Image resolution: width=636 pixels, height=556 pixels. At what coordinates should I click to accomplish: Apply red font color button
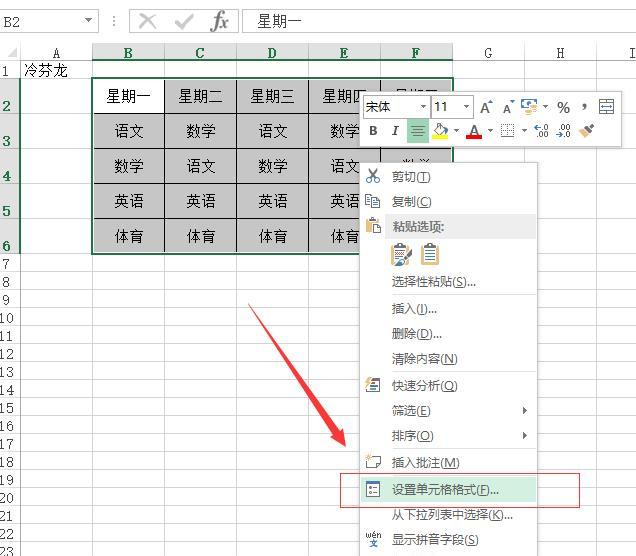[x=474, y=131]
